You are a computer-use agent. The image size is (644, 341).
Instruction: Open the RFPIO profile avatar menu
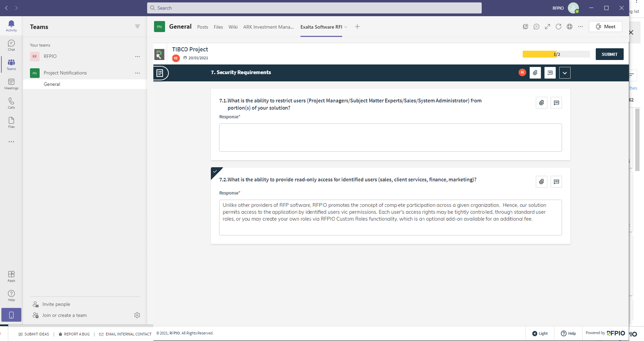(573, 8)
